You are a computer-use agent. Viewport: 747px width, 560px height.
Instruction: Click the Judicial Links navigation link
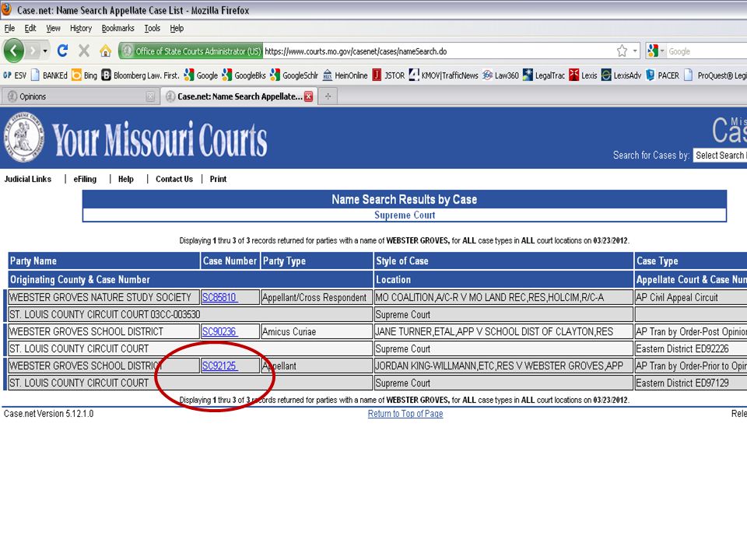(28, 179)
